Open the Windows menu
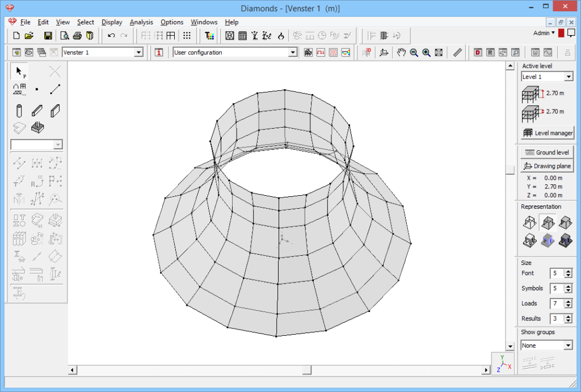Screen dimensions: 581x392 [x=204, y=22]
